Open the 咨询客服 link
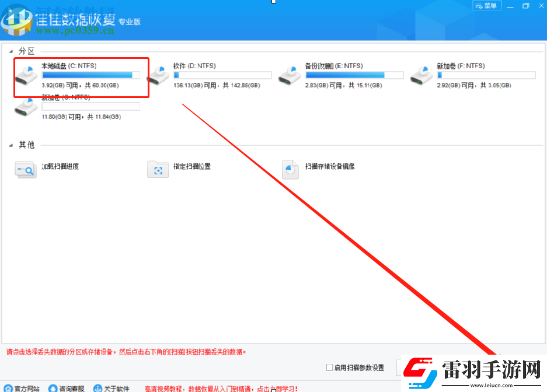 72,388
